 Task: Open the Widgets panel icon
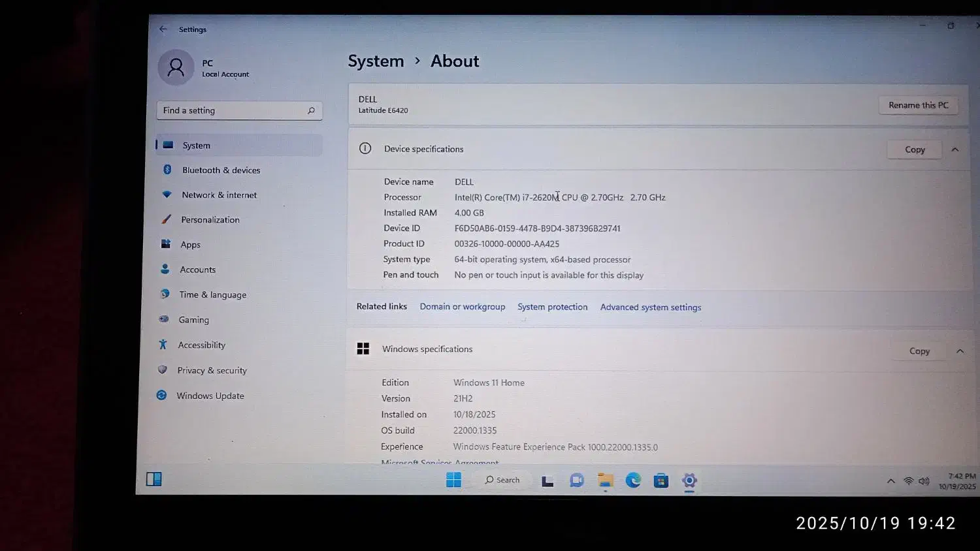tap(154, 479)
